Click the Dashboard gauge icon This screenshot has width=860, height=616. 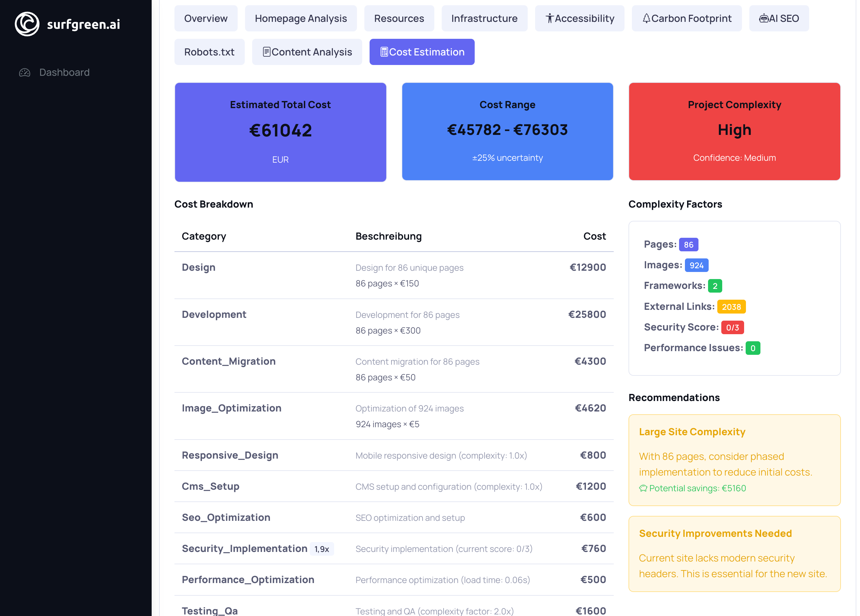pyautogui.click(x=25, y=72)
